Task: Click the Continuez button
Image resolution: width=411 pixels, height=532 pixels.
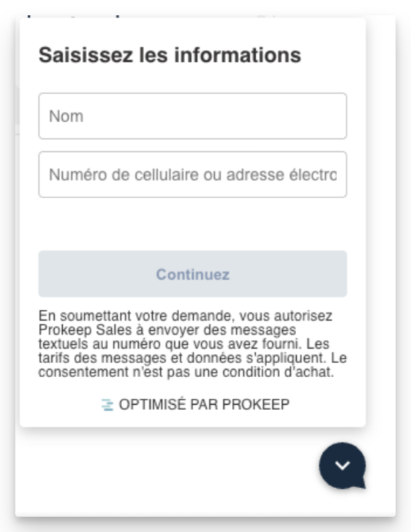Action: tap(192, 274)
